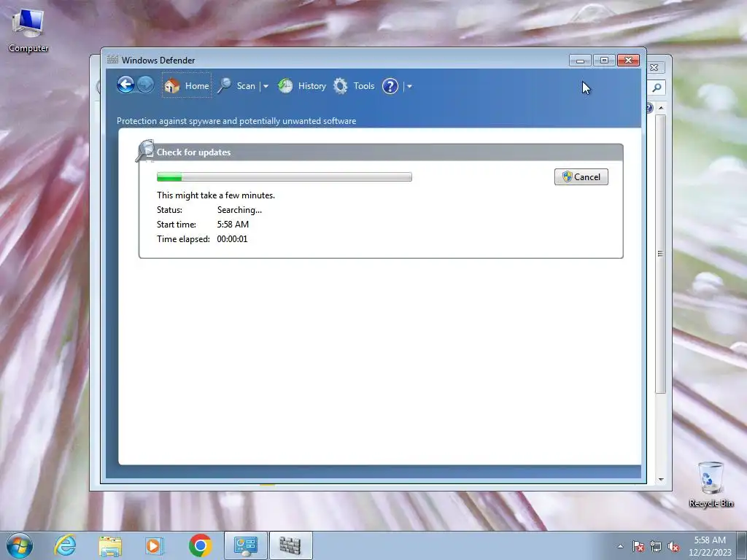Screen dimensions: 747x560
Task: Click the Time elapsed '00:00:01' value
Action: coord(233,239)
